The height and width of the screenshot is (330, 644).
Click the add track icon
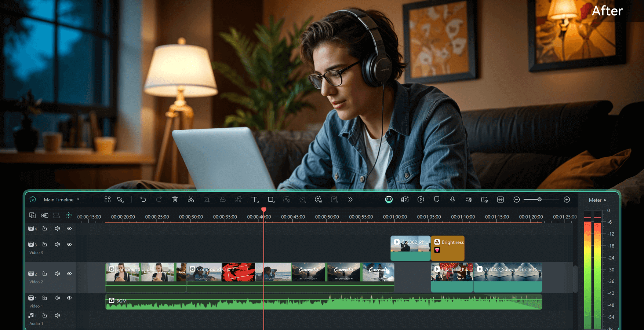32,215
